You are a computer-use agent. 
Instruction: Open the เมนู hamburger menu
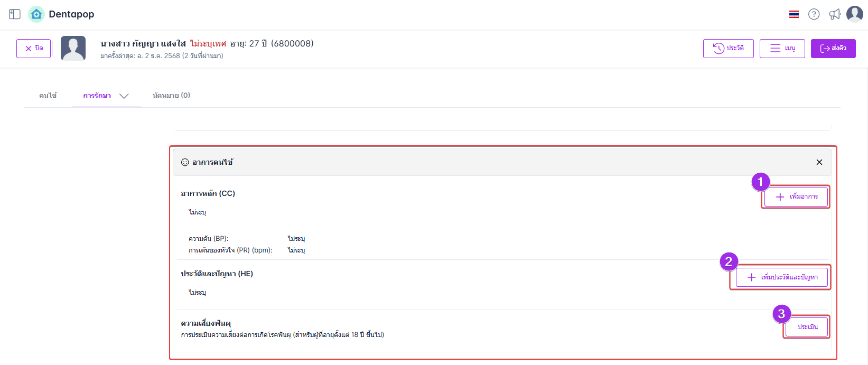click(x=782, y=49)
